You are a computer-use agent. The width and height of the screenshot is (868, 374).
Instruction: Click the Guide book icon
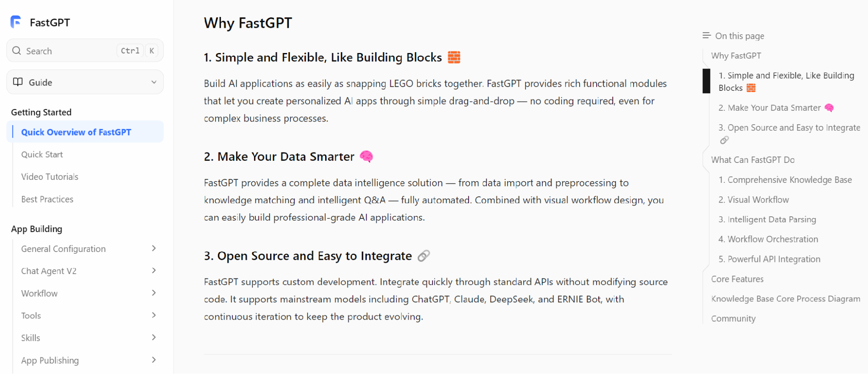18,82
